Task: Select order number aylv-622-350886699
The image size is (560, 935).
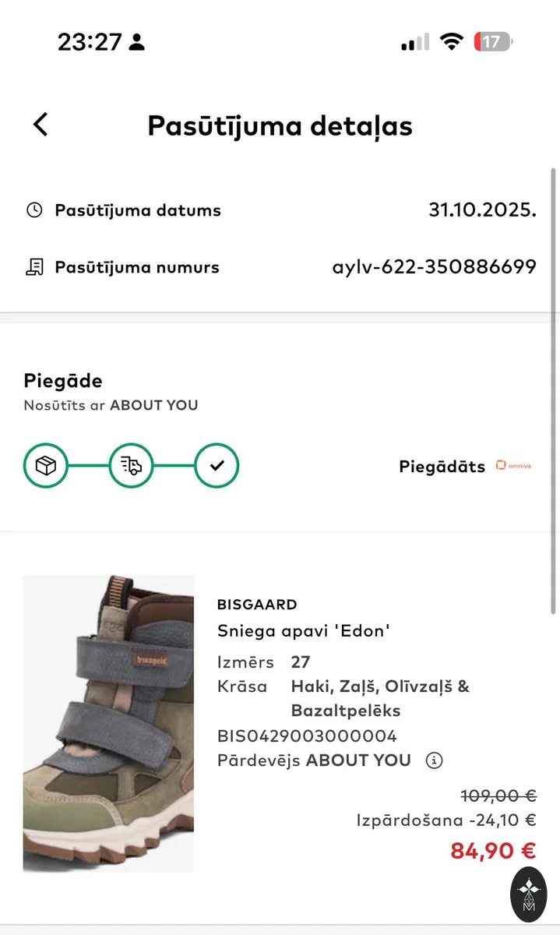Action: tap(435, 267)
